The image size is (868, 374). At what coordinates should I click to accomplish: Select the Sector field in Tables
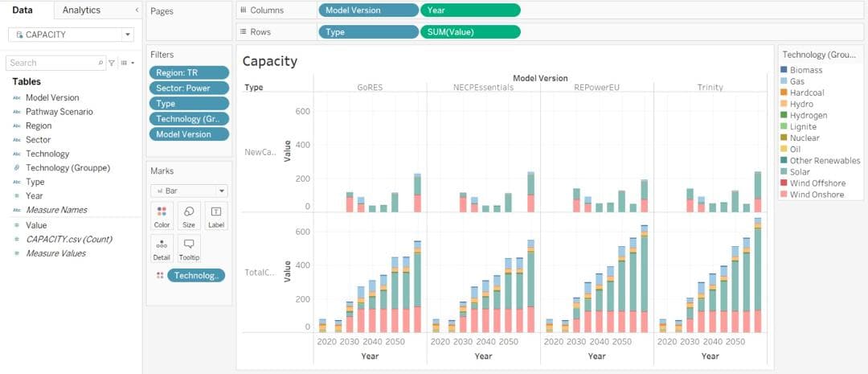pos(38,140)
